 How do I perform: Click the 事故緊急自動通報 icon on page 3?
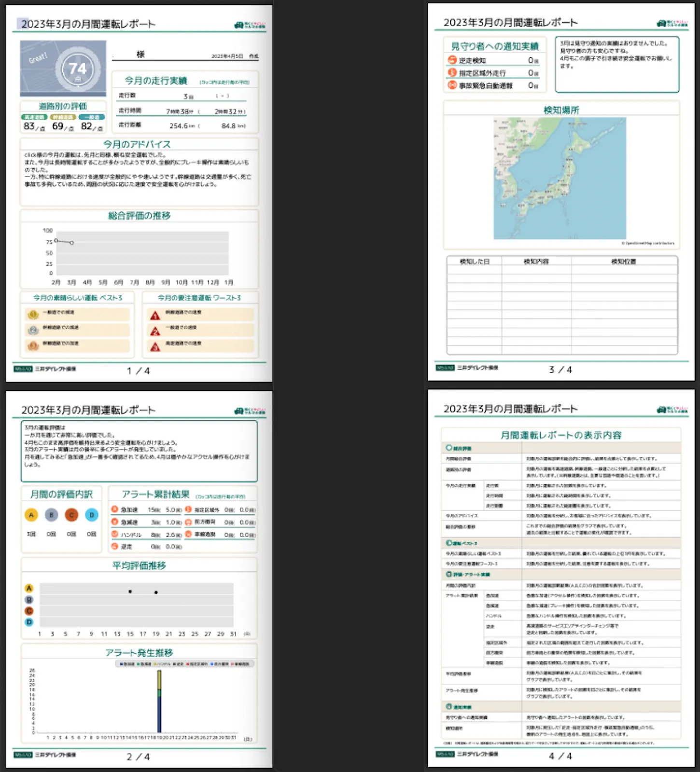coord(452,85)
